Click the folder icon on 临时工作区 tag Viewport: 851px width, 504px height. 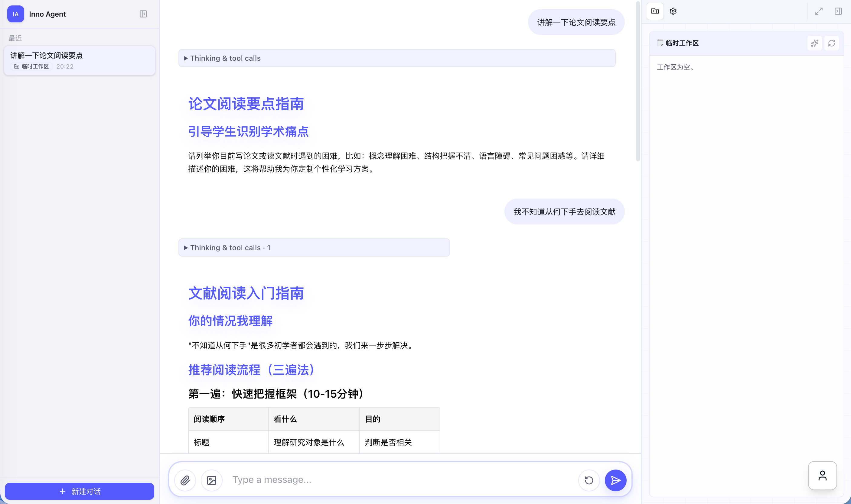coord(16,66)
